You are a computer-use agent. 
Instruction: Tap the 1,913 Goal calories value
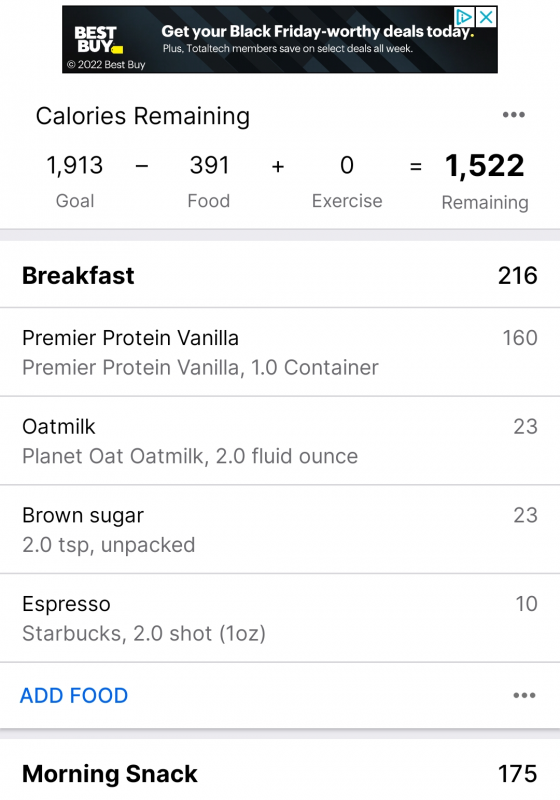pyautogui.click(x=75, y=166)
